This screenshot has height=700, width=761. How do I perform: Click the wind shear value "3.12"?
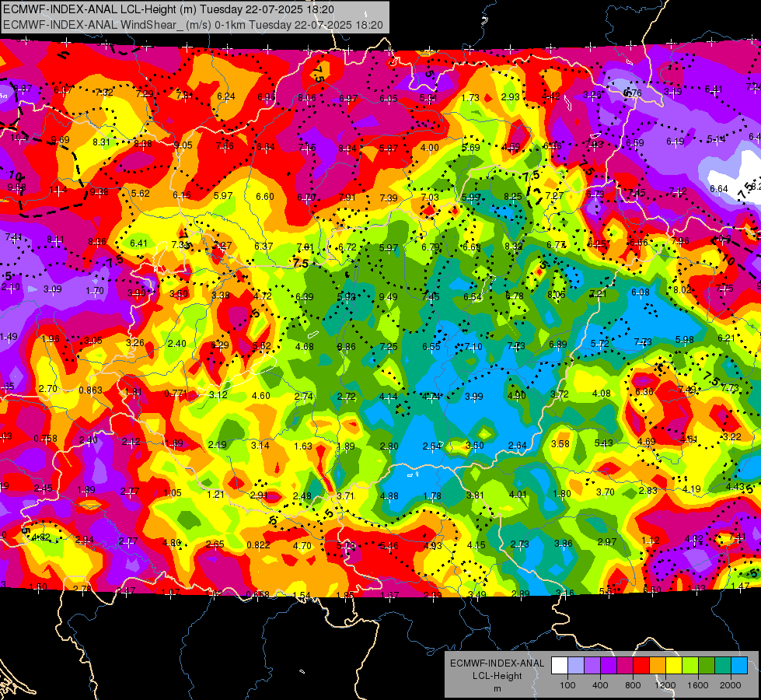pos(218,395)
